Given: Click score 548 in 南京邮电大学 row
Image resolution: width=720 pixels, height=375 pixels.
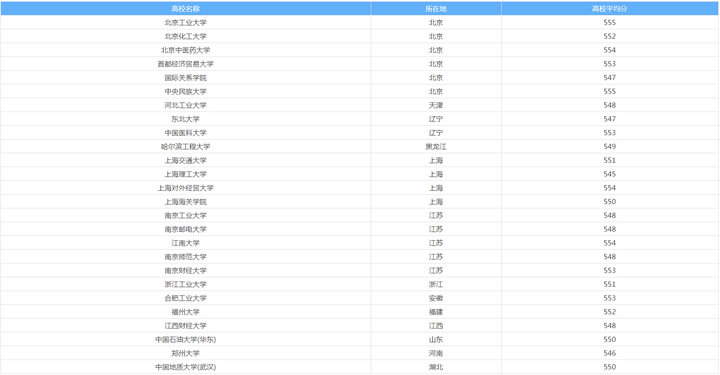Looking at the screenshot, I should 609,229.
